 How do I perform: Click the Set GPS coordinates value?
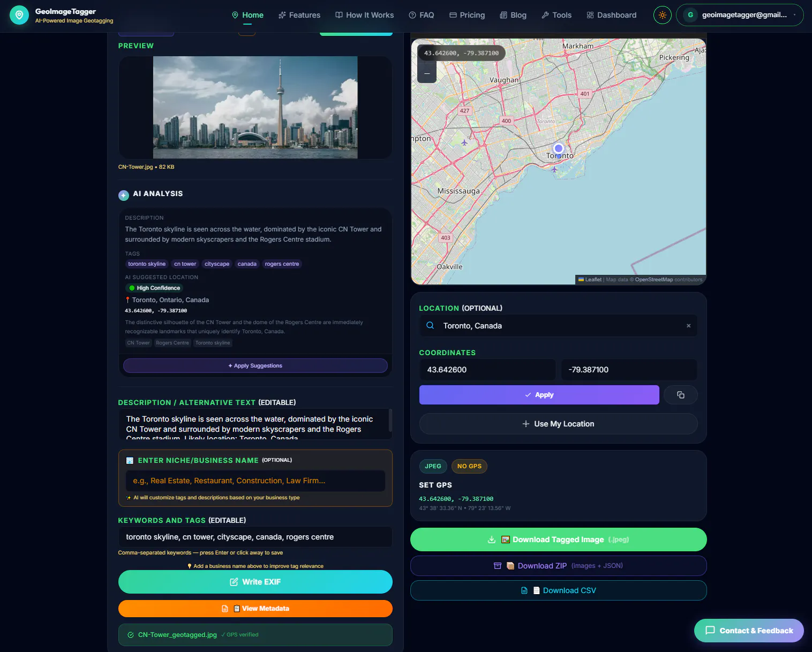click(x=456, y=499)
